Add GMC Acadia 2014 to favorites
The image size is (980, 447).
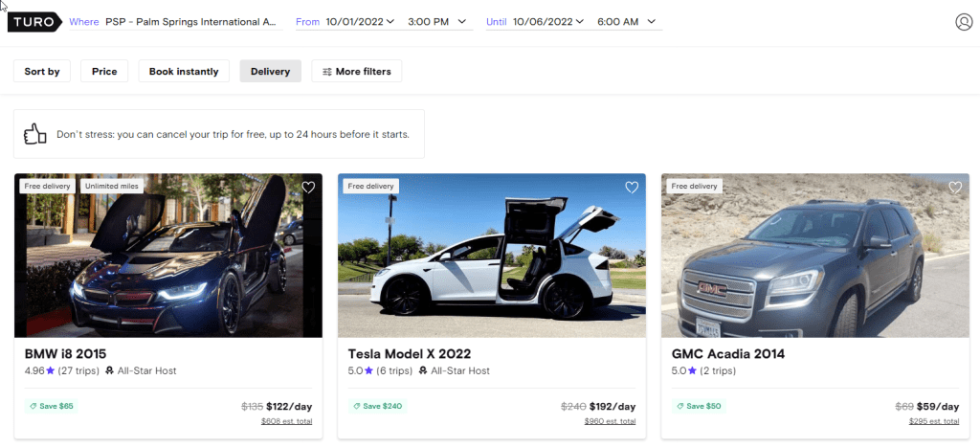(955, 188)
